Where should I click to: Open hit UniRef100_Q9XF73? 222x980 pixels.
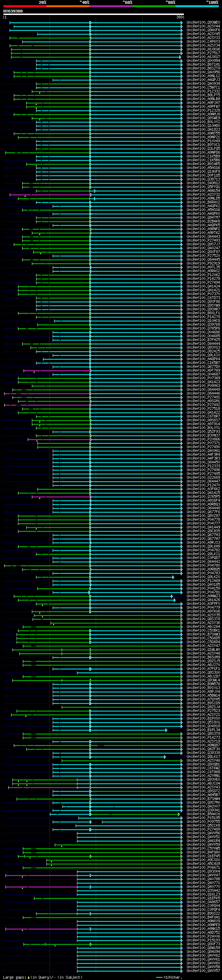203,944
